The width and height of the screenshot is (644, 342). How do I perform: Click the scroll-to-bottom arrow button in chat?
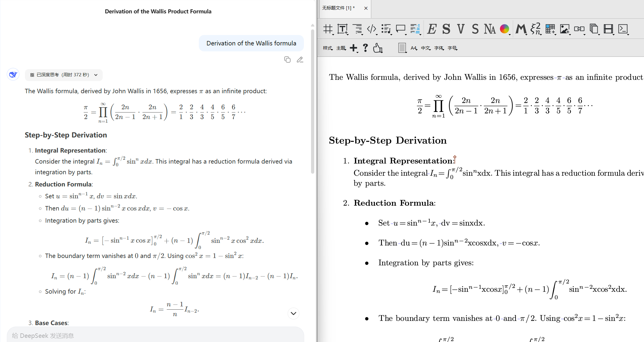click(294, 313)
